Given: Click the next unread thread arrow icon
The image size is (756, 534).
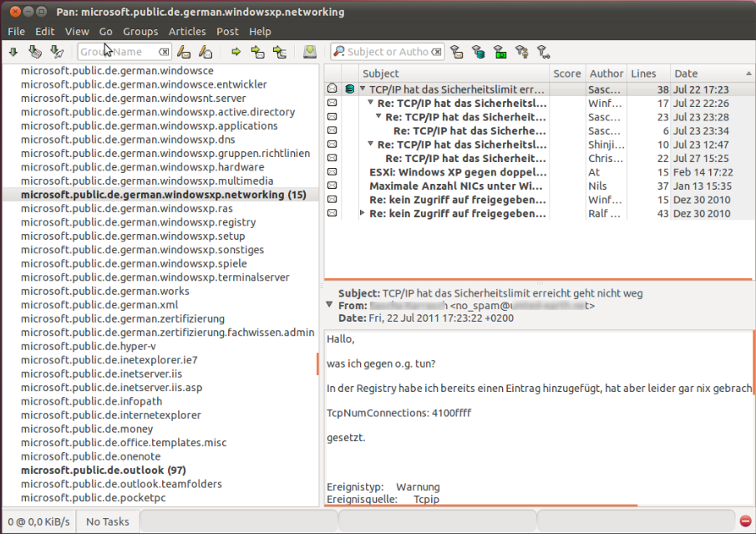Looking at the screenshot, I should coord(278,51).
